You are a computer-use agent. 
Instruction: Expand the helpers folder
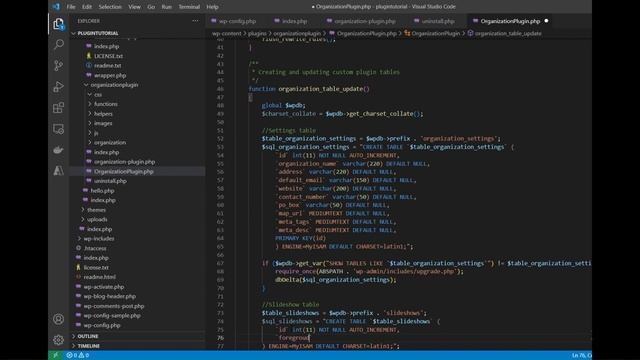click(103, 114)
